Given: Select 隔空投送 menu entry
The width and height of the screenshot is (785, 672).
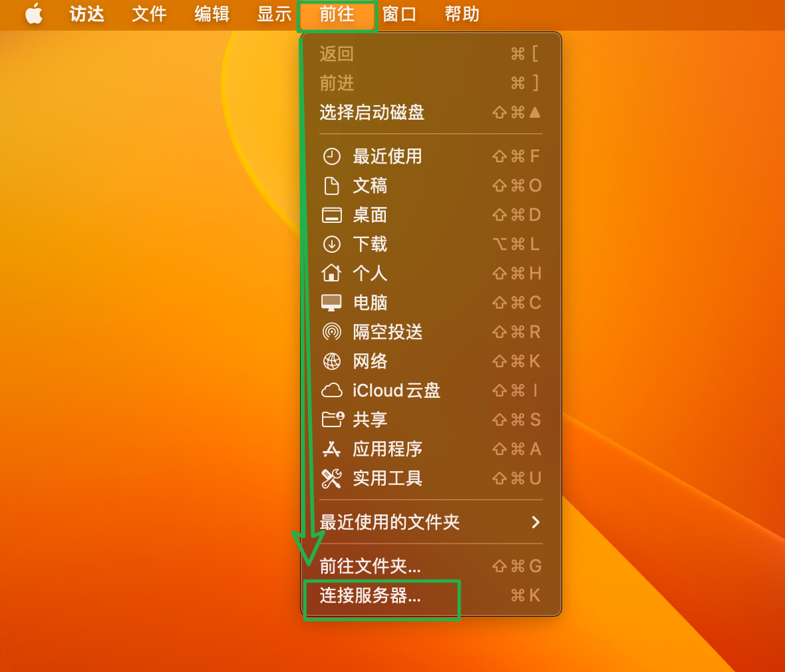Looking at the screenshot, I should 430,332.
